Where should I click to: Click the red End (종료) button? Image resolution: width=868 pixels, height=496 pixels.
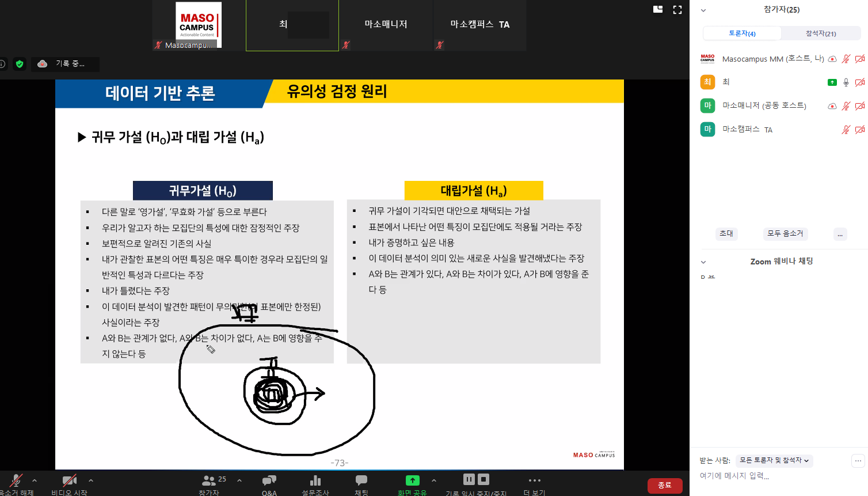664,485
